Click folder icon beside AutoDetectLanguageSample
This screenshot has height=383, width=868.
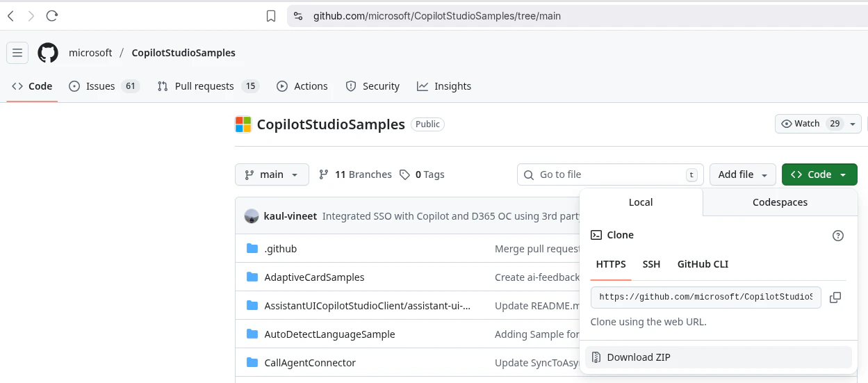coord(252,334)
